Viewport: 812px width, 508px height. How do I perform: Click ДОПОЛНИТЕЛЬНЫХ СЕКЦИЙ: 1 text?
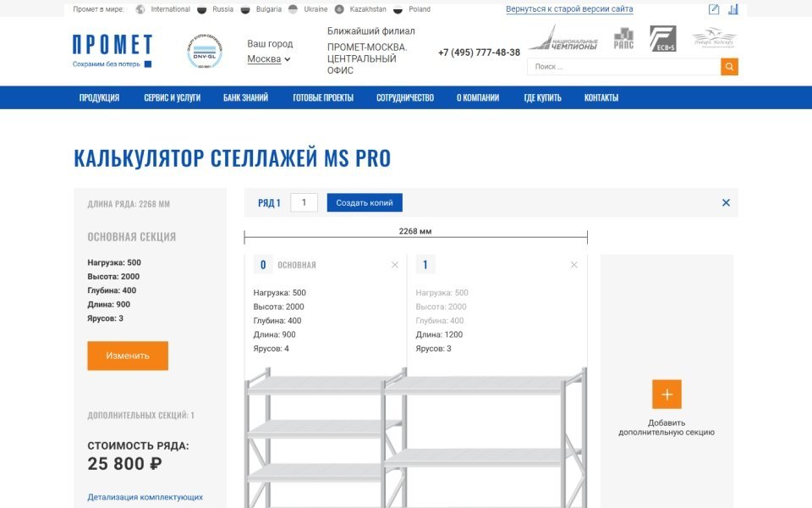141,415
